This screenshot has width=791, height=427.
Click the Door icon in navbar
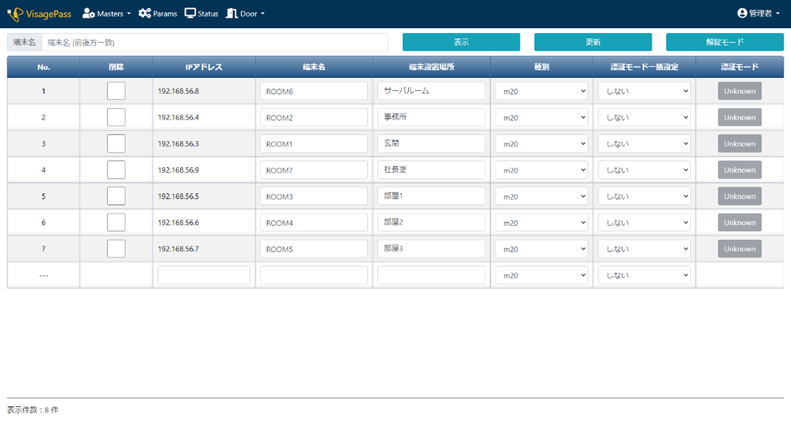pyautogui.click(x=232, y=14)
